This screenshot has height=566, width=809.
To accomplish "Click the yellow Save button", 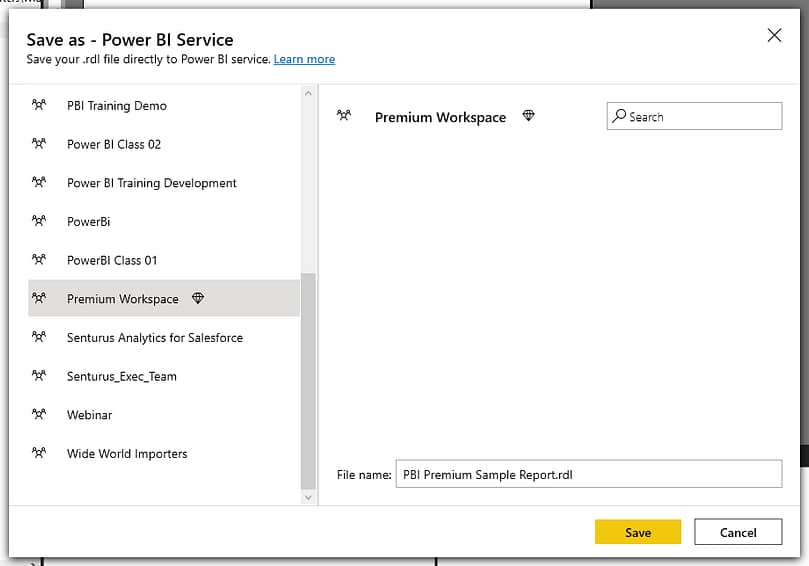I will pyautogui.click(x=638, y=532).
